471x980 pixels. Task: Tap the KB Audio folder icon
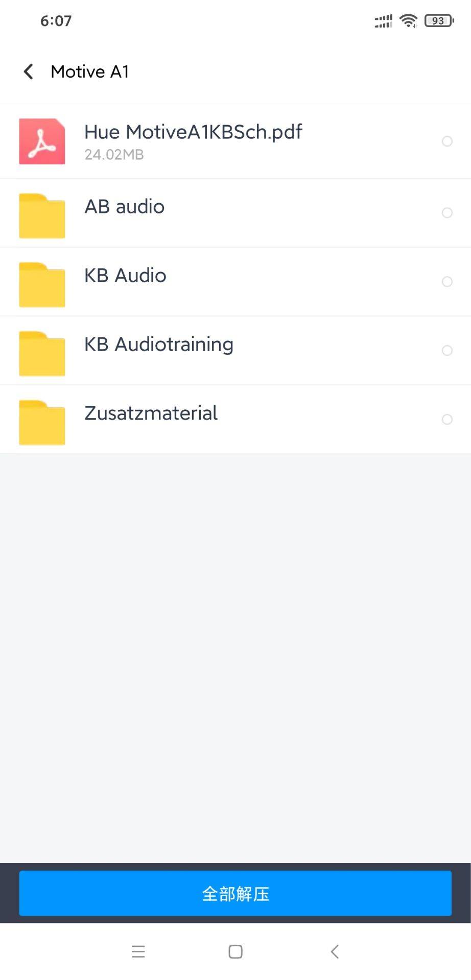pos(42,284)
